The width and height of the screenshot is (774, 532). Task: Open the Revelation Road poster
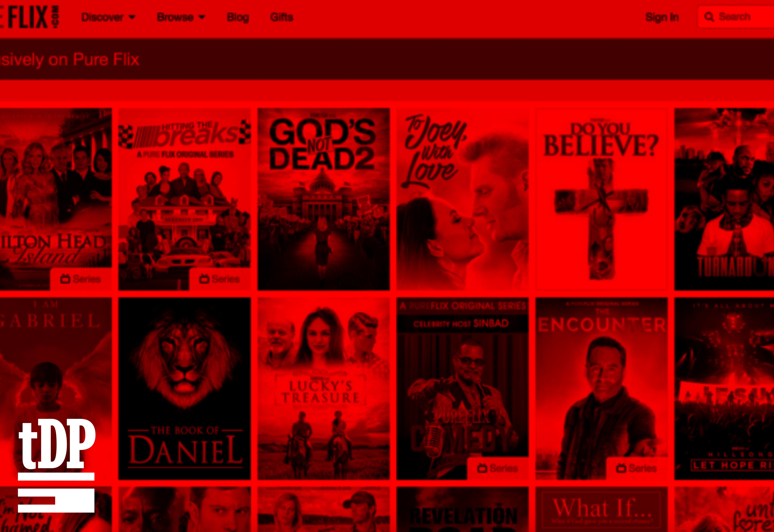(x=463, y=509)
